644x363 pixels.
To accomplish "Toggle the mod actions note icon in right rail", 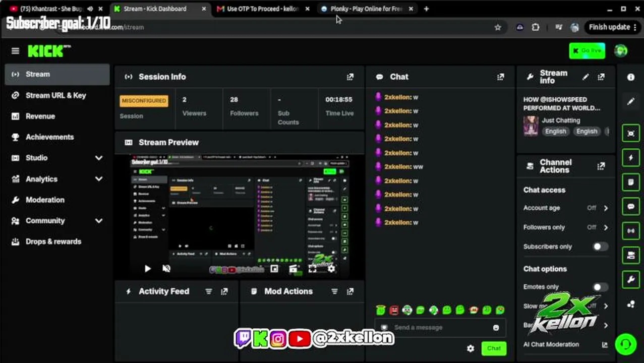I will pos(631,182).
